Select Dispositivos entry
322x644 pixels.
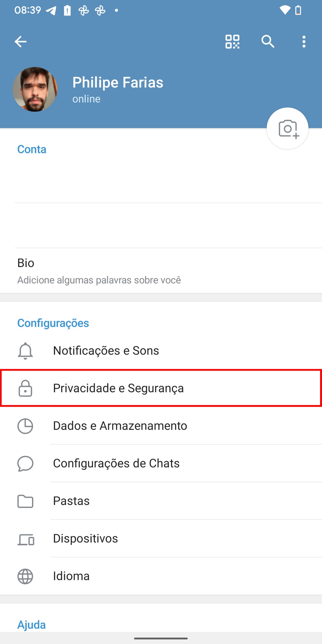86,539
